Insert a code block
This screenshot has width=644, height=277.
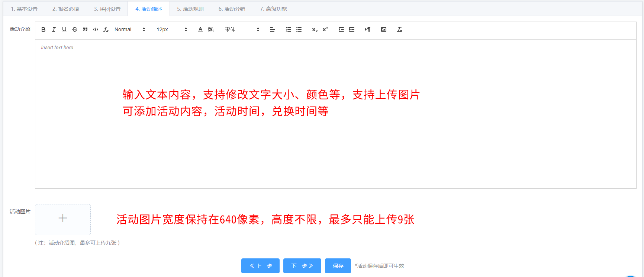click(x=96, y=29)
